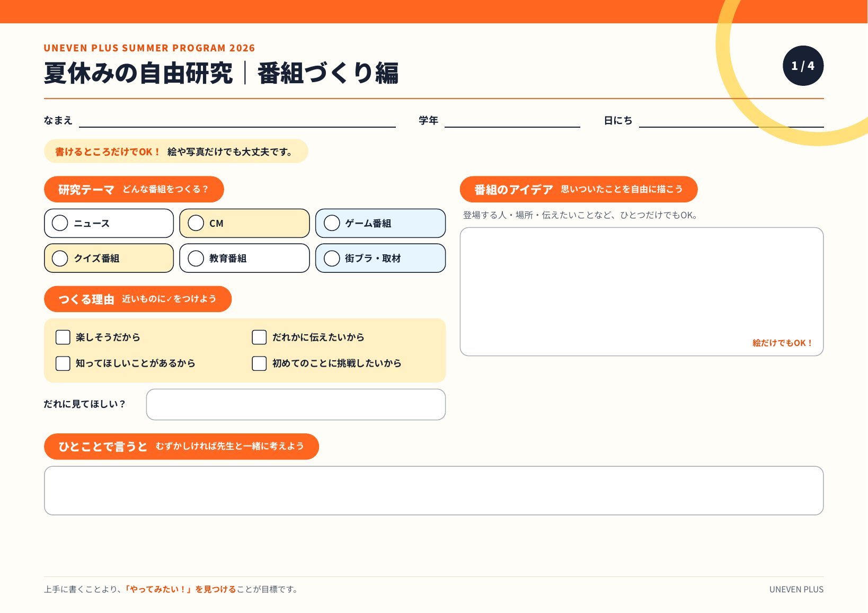
Task: Click the だれに見てほしい？ label
Action: click(85, 404)
